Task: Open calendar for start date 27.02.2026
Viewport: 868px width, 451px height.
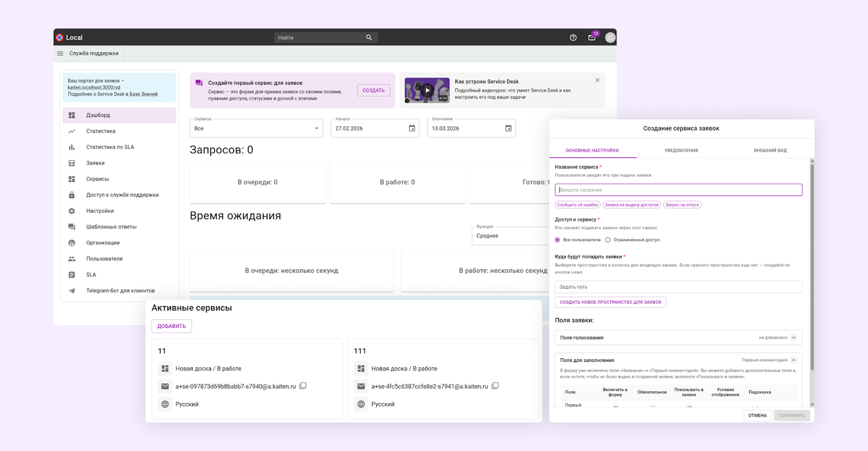Action: [x=412, y=129]
